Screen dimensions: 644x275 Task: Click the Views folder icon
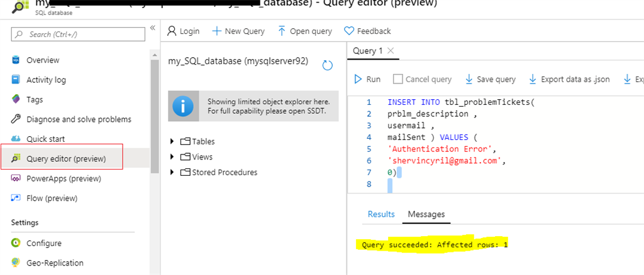[x=186, y=157]
